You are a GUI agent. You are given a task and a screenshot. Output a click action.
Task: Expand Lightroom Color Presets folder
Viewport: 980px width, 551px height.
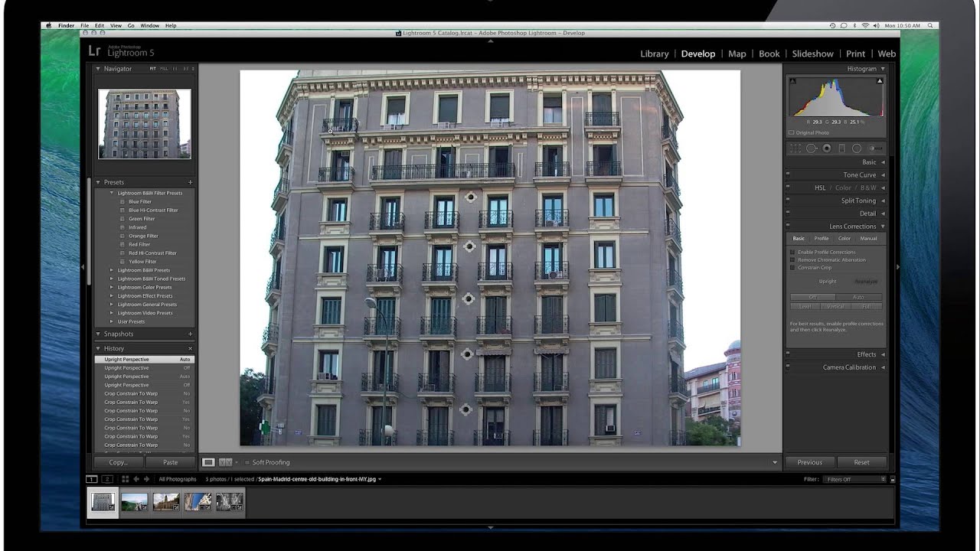pyautogui.click(x=112, y=287)
